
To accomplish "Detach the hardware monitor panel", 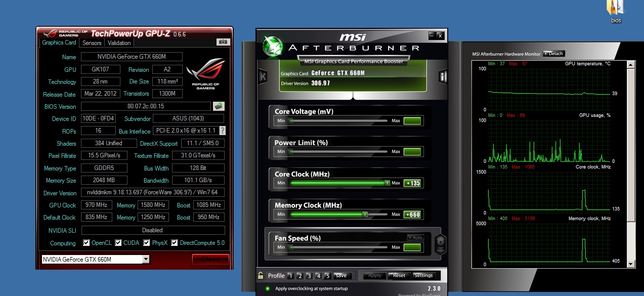I will tap(553, 54).
